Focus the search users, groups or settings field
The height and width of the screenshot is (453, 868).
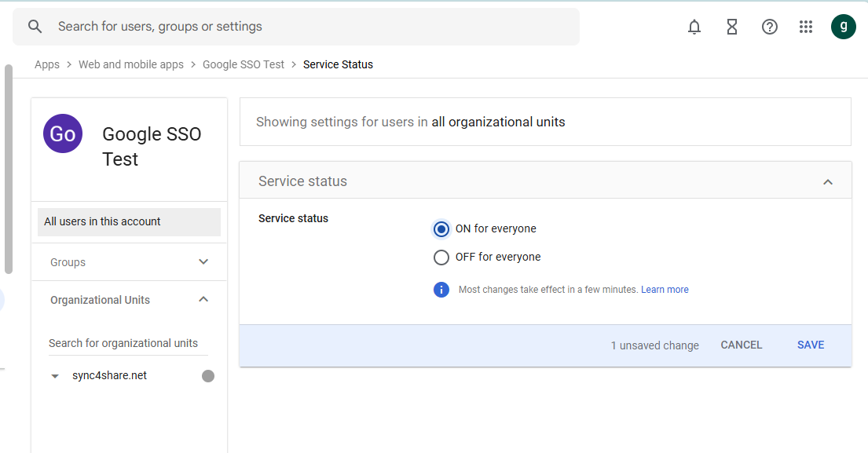(296, 27)
